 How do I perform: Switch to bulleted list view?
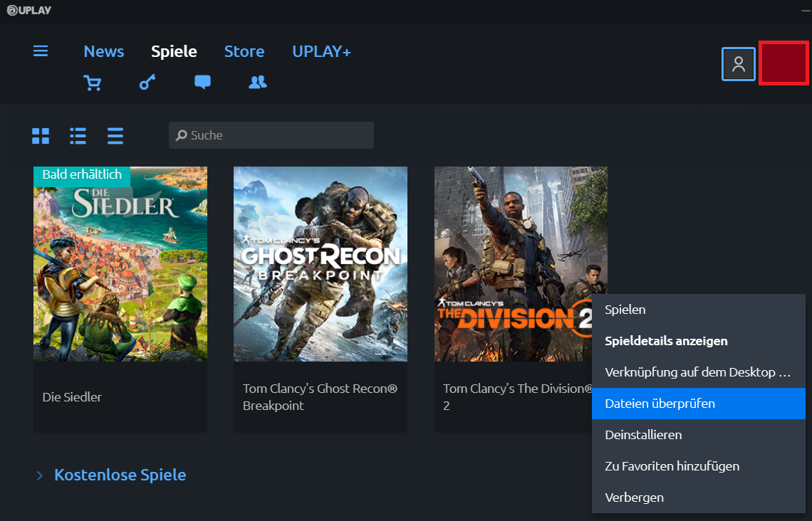(78, 136)
